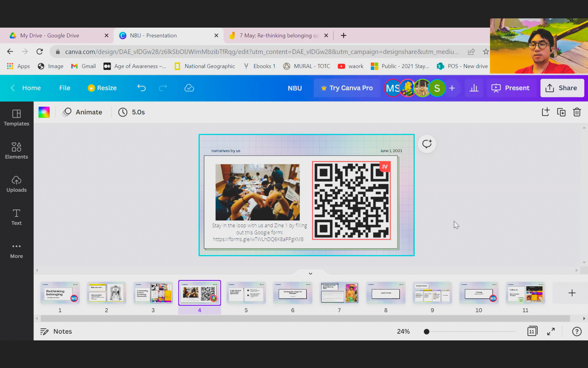Open the Resize option
The height and width of the screenshot is (368, 588).
click(x=102, y=88)
